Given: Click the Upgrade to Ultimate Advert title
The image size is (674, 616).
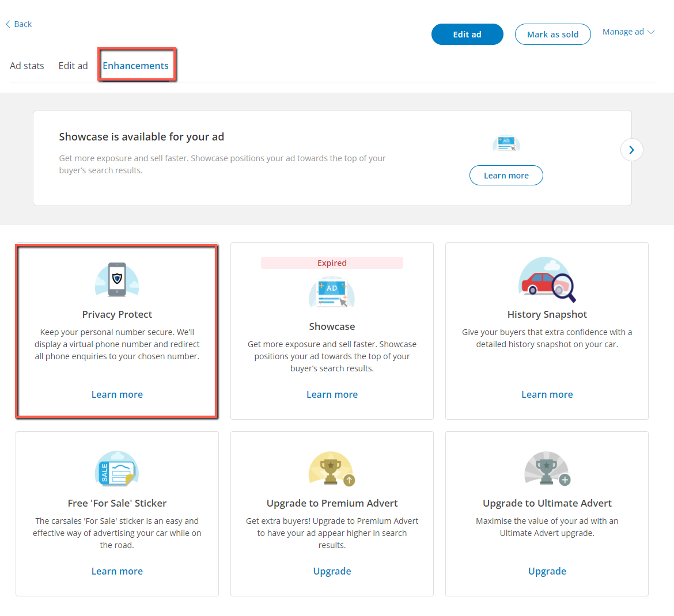Looking at the screenshot, I should 547,503.
